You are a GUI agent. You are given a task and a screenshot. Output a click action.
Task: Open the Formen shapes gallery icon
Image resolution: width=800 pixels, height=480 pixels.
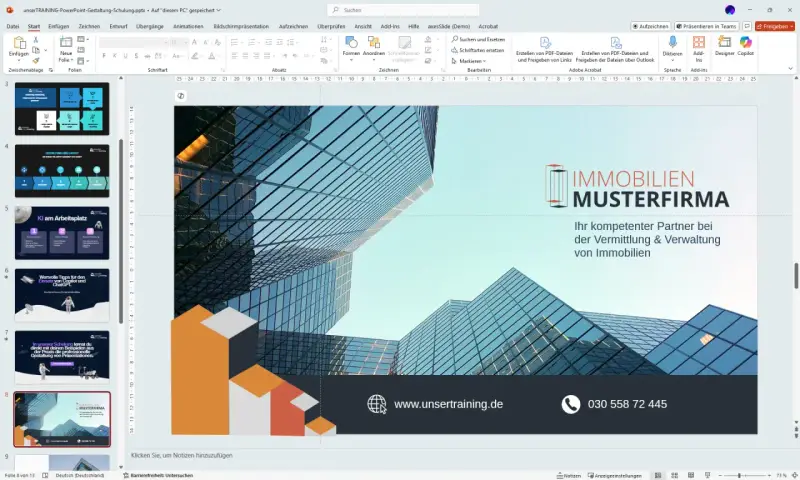351,42
